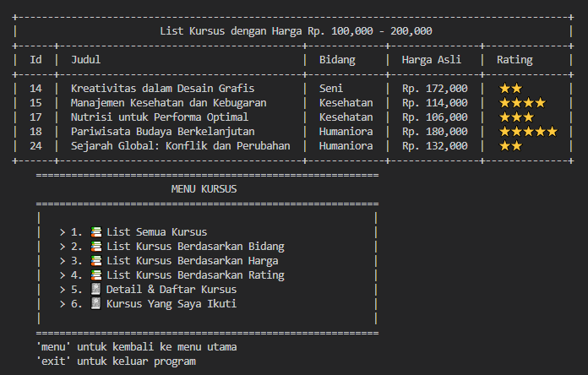Click icon beside Kursus Yang Saya Ikuti
Viewport: 588px width, 375px height.
pos(96,303)
